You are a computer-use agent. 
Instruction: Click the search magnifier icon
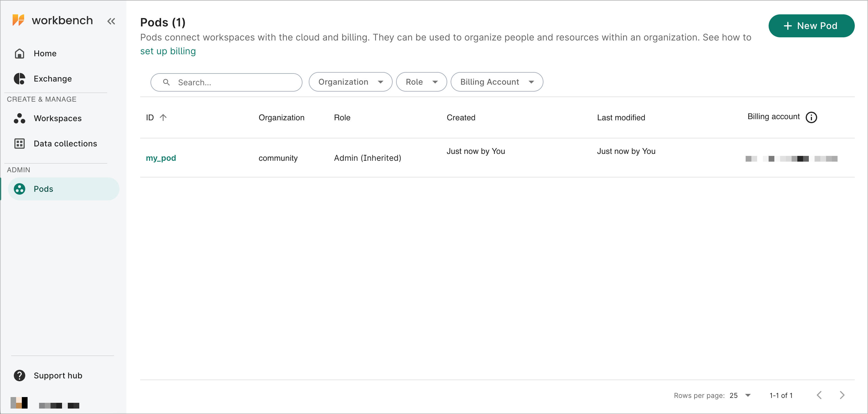click(167, 82)
